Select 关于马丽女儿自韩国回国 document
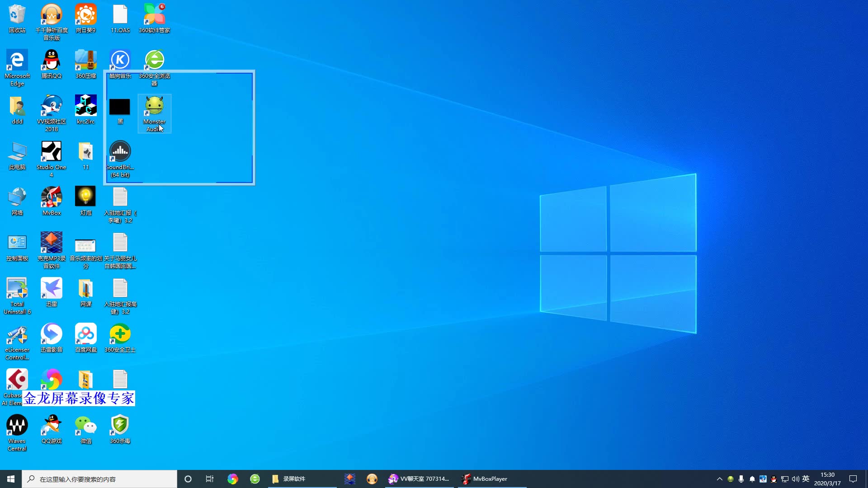Image resolution: width=868 pixels, height=488 pixels. point(120,250)
